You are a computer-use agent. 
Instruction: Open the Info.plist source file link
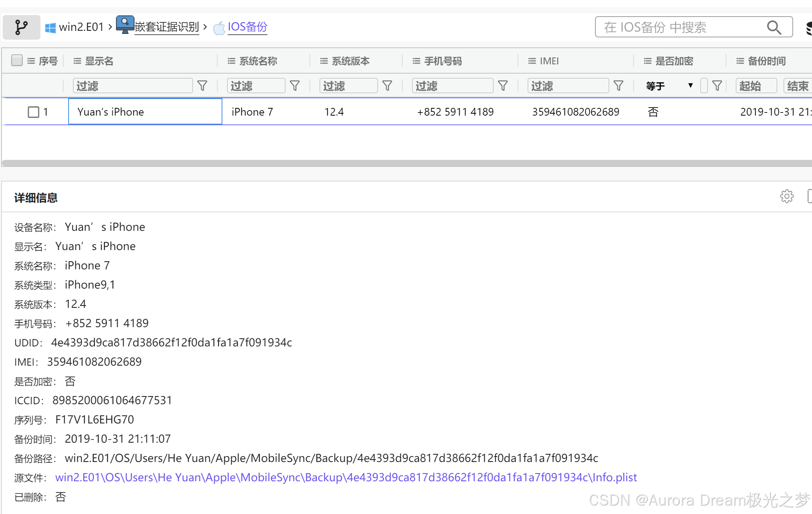346,477
